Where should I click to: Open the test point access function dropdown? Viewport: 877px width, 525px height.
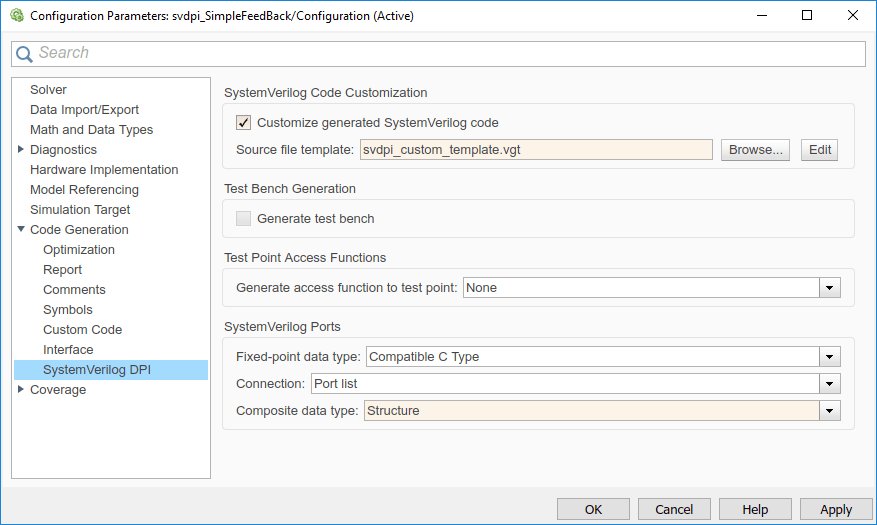pyautogui.click(x=829, y=288)
